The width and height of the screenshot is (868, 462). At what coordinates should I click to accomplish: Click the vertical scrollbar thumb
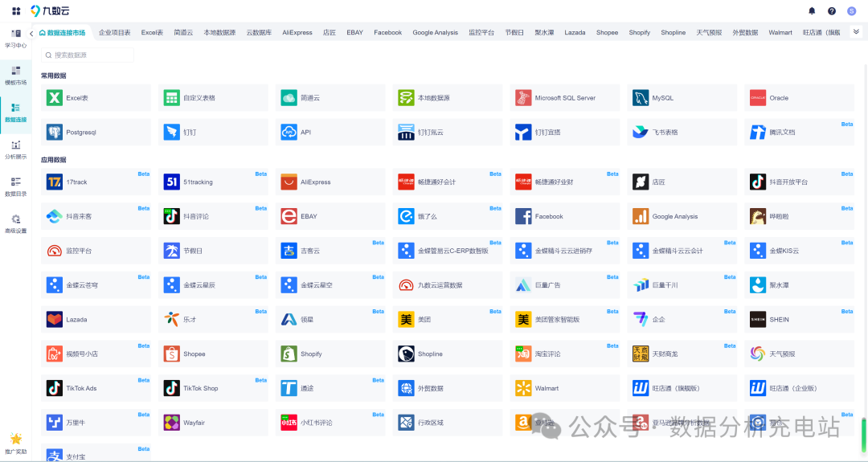tap(863, 435)
